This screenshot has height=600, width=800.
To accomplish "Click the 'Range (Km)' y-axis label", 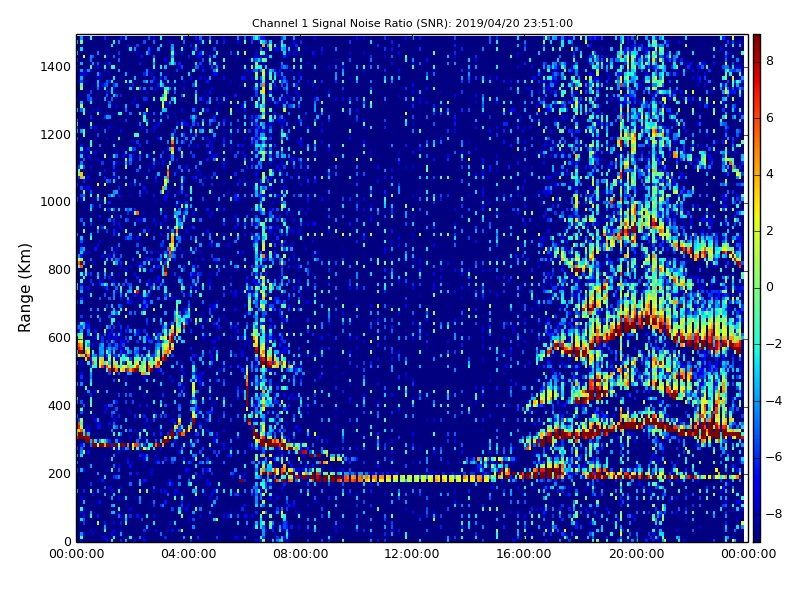I will 26,287.
